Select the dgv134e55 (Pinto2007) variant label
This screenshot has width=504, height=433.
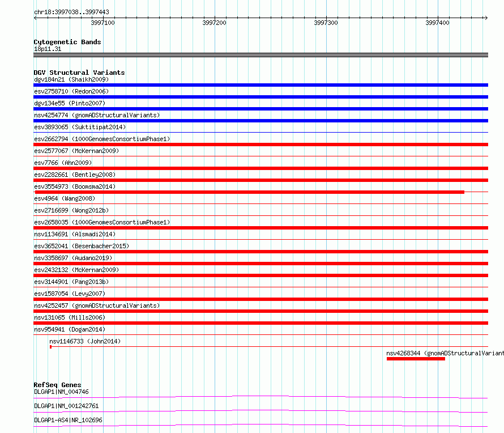(70, 103)
